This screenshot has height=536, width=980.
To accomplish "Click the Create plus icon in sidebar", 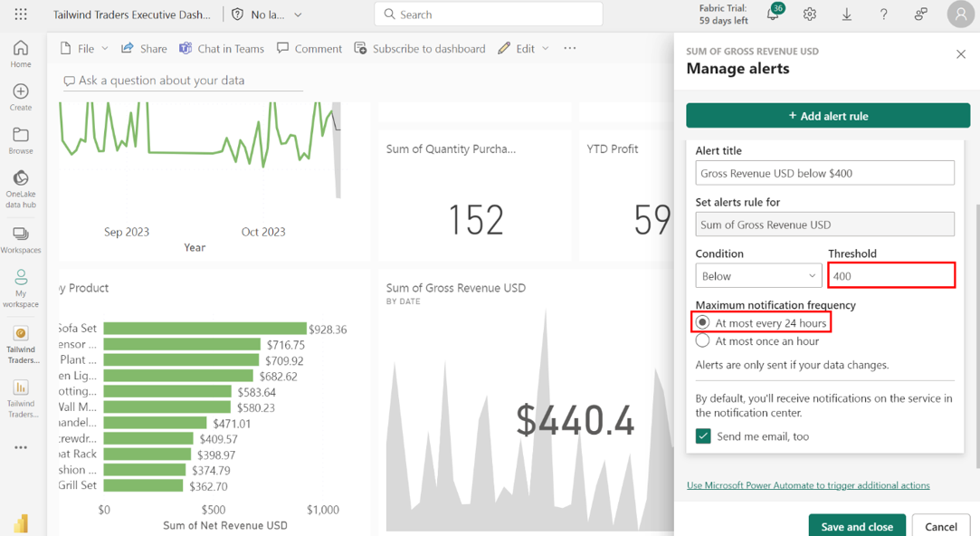I will (21, 98).
